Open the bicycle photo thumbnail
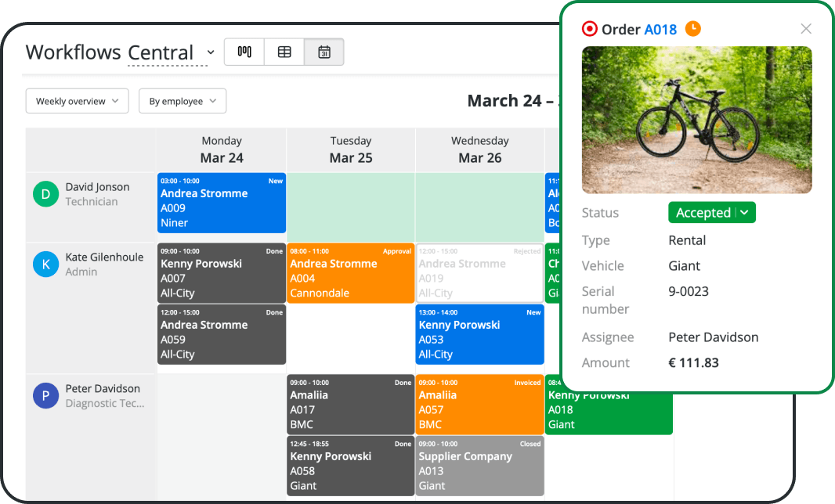The width and height of the screenshot is (835, 504). pyautogui.click(x=696, y=120)
